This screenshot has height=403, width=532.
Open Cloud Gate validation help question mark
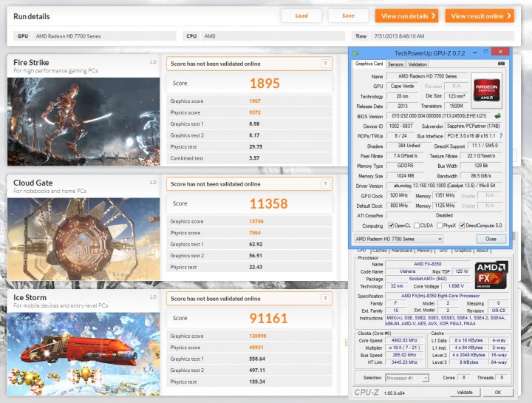[325, 183]
